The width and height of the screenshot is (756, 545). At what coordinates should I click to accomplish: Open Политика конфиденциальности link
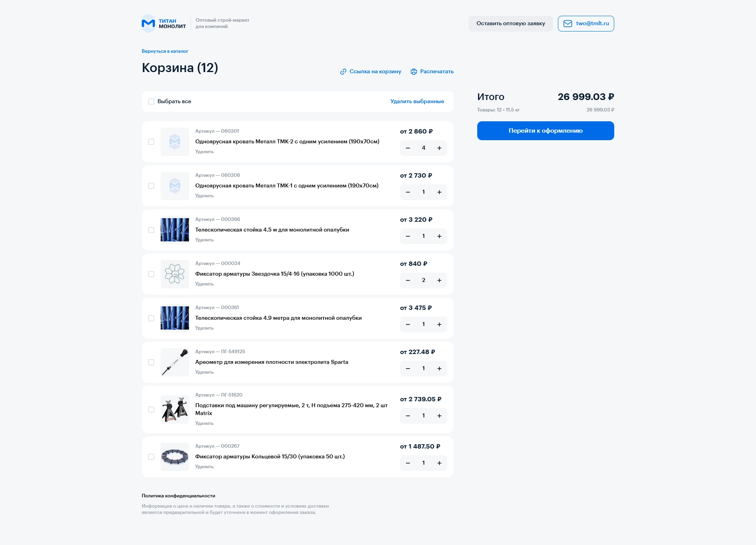[x=178, y=496]
